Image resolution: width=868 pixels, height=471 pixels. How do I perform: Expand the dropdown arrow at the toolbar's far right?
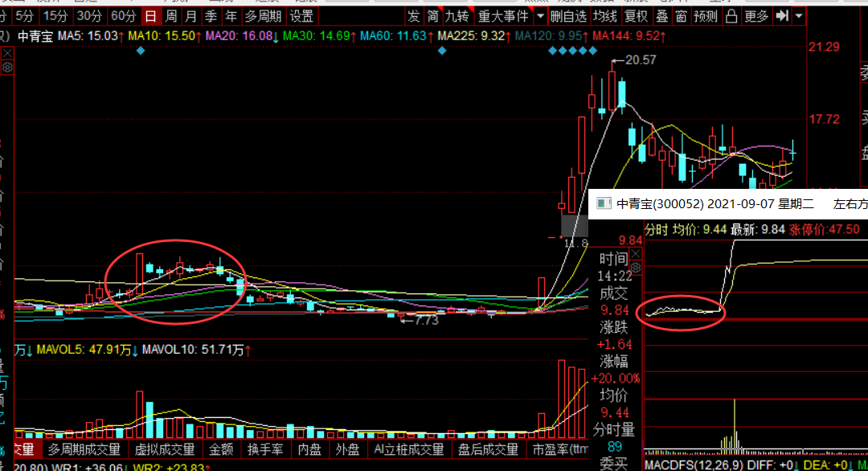pyautogui.click(x=798, y=16)
